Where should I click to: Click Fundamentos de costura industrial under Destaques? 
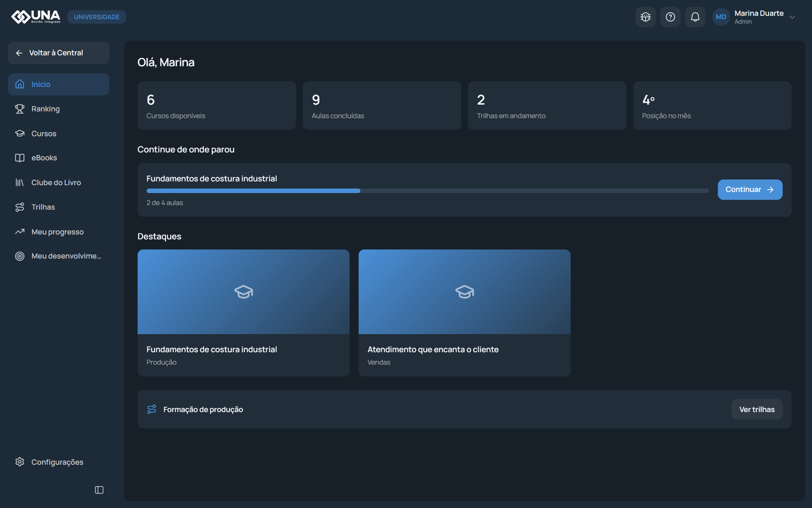coord(212,350)
